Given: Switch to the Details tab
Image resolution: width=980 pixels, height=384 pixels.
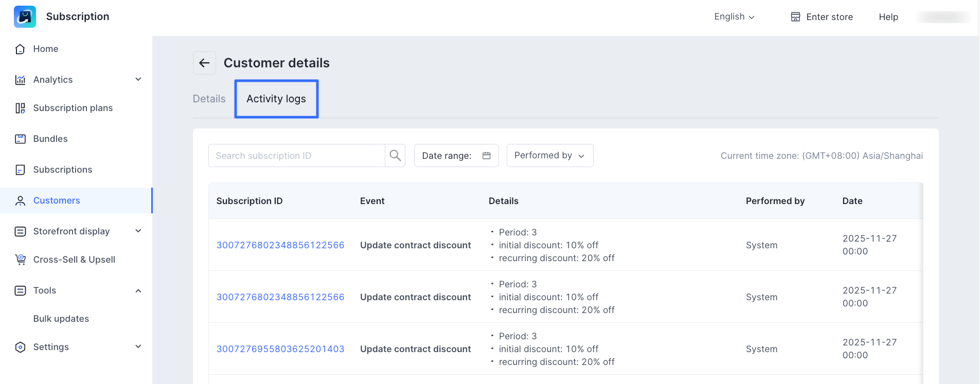Looking at the screenshot, I should [x=209, y=99].
